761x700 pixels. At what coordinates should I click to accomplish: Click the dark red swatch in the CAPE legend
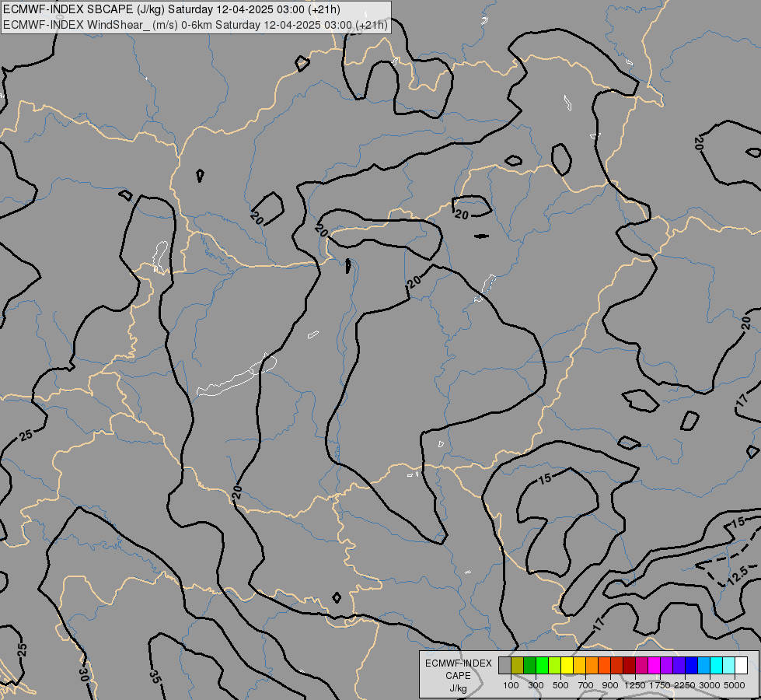(x=630, y=665)
